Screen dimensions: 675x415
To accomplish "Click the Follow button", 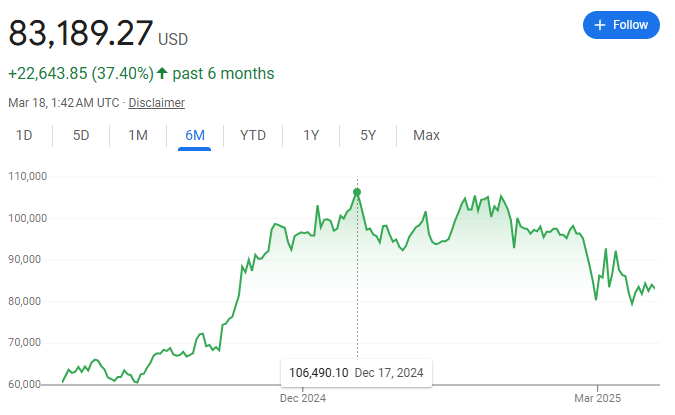I will coord(621,25).
